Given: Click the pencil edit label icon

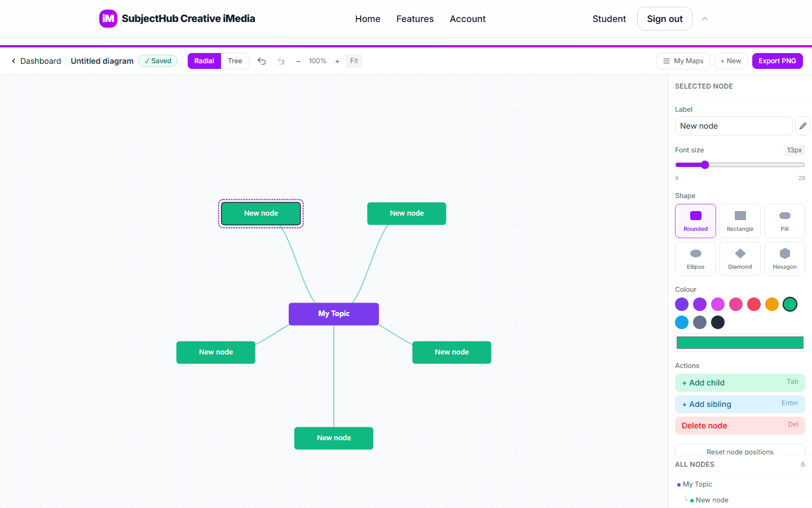Looking at the screenshot, I should (802, 126).
